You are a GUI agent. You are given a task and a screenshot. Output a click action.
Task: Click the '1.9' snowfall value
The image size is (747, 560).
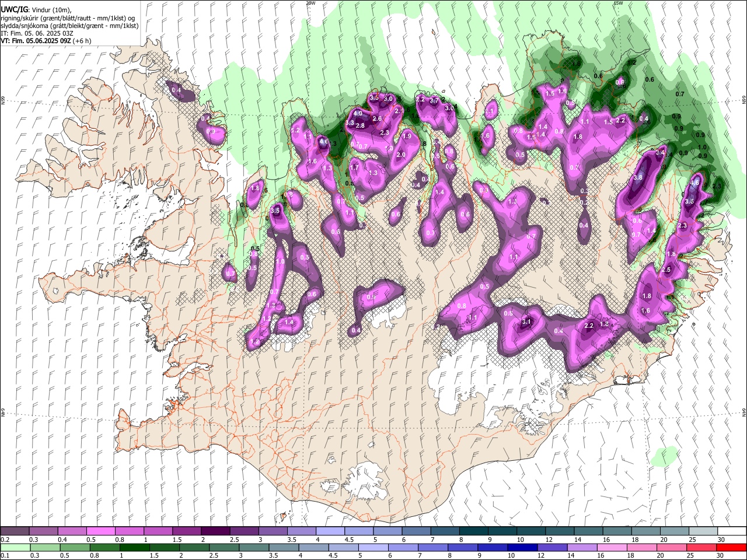[x=407, y=136]
